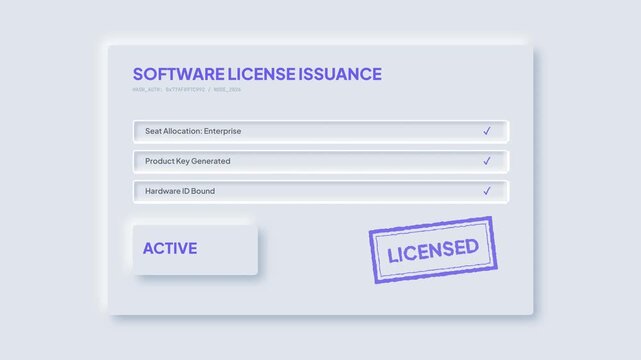Click the ACTIVE status button
The width and height of the screenshot is (641, 360).
[x=195, y=249]
